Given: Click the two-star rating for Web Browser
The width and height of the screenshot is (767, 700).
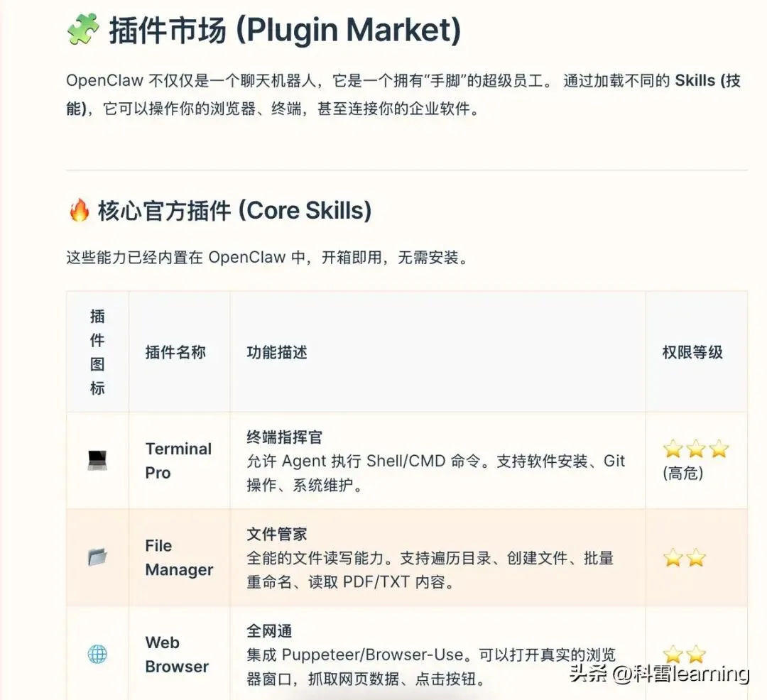Looking at the screenshot, I should [685, 654].
